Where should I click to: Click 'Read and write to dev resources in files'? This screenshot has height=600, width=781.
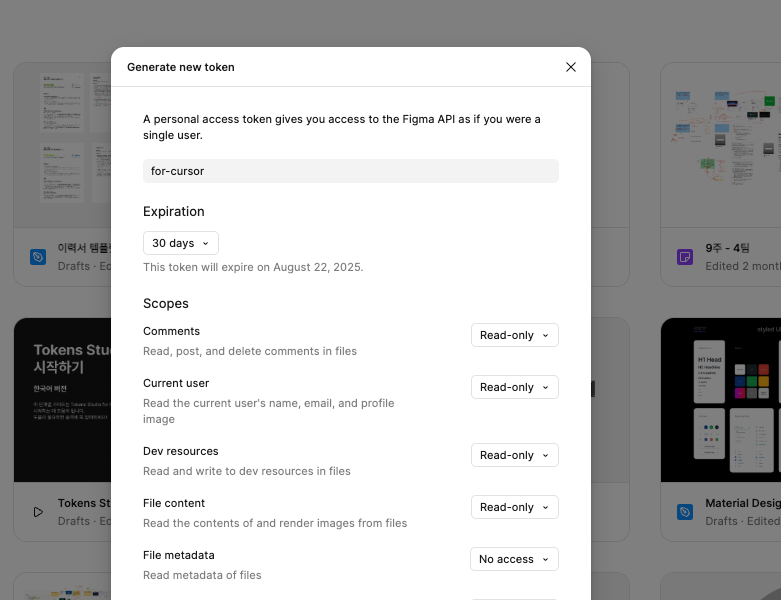[247, 471]
